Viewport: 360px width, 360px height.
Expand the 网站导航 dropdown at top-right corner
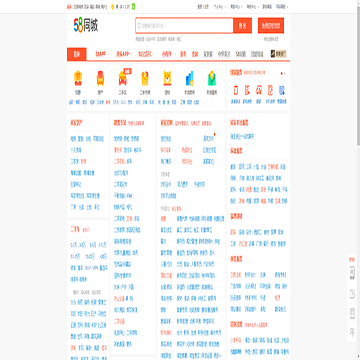[282, 6]
